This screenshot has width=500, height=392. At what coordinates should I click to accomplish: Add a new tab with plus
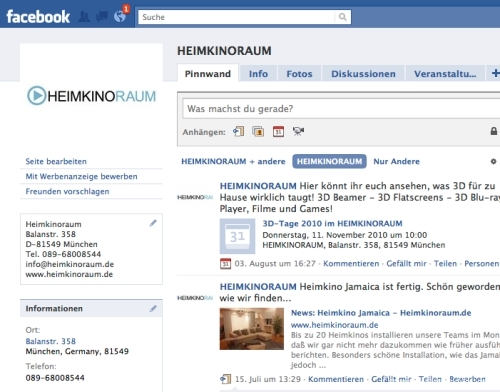pos(495,73)
